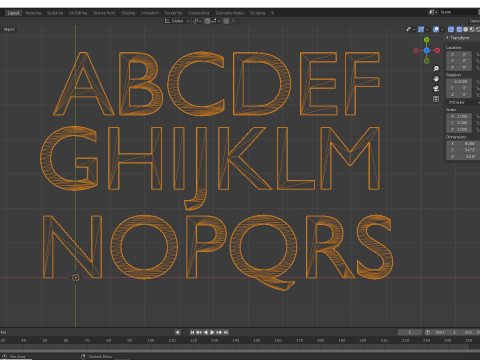Open the XYZ Euler rotation mode dropdown
Image resolution: width=480 pixels, height=360 pixels.
click(x=463, y=102)
